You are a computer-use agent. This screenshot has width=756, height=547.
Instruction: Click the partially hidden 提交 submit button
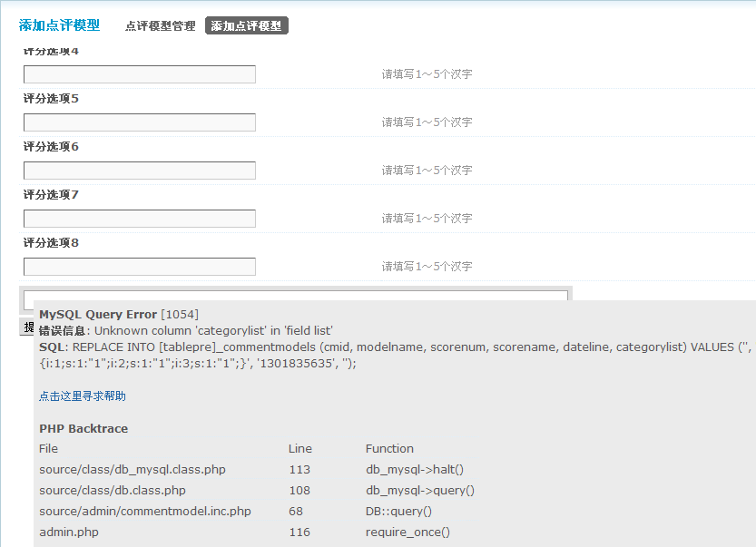[27, 327]
